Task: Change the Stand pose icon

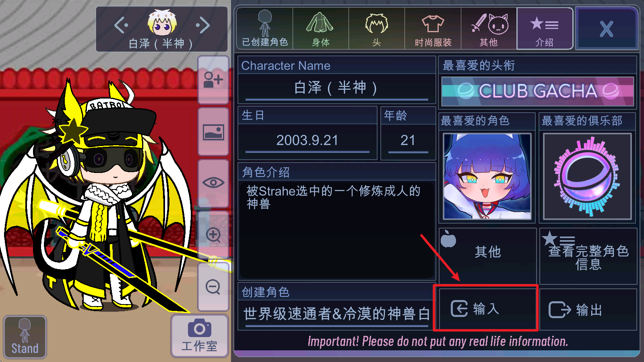Action: 25,337
